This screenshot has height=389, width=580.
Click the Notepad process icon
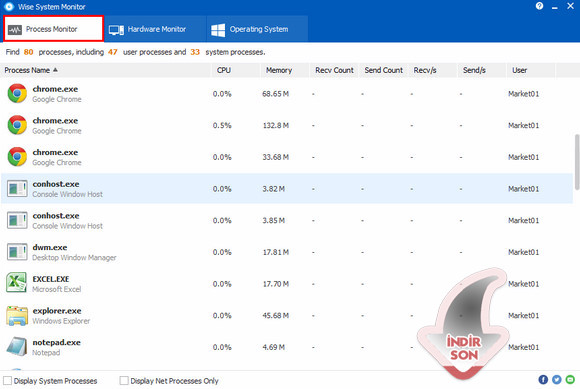(x=17, y=346)
